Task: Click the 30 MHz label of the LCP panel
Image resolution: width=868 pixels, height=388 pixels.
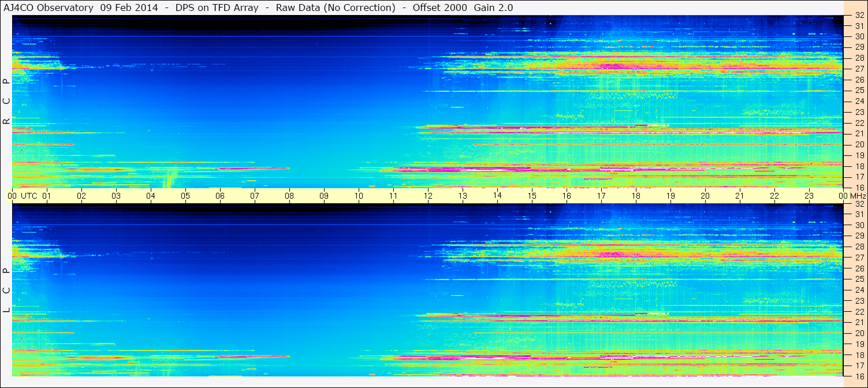Action: tap(859, 225)
